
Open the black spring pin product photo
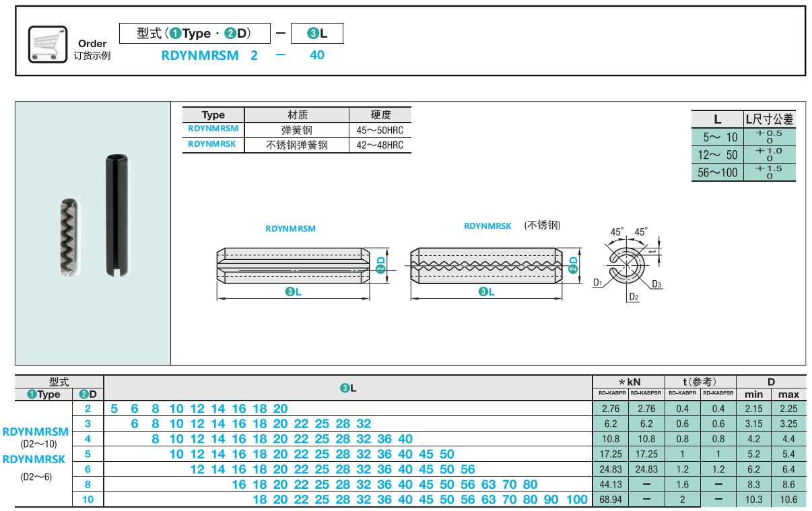coord(117,215)
